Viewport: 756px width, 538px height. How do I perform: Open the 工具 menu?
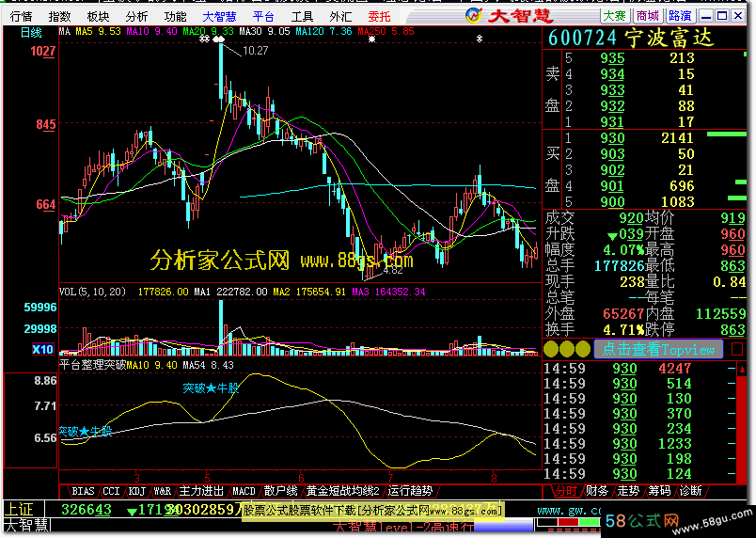[302, 17]
